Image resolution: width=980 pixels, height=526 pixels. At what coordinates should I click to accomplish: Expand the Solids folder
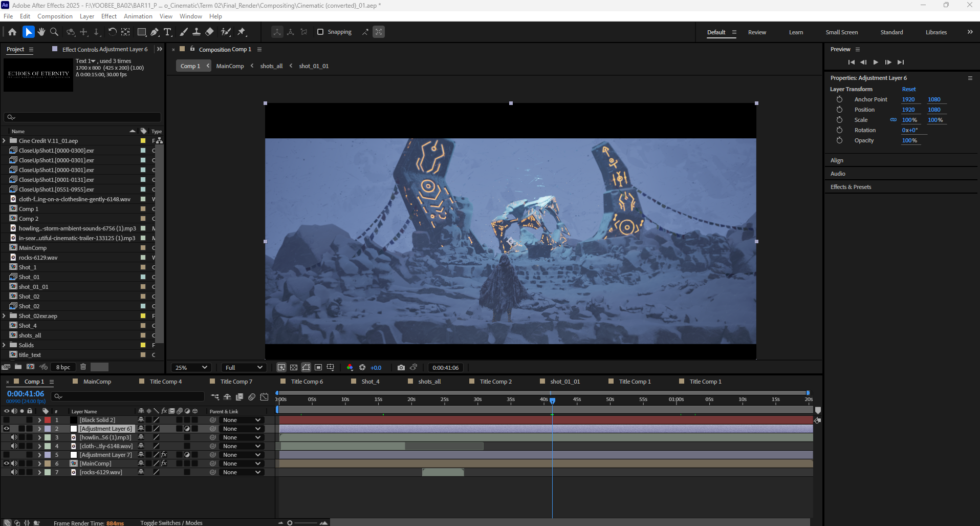coord(4,345)
